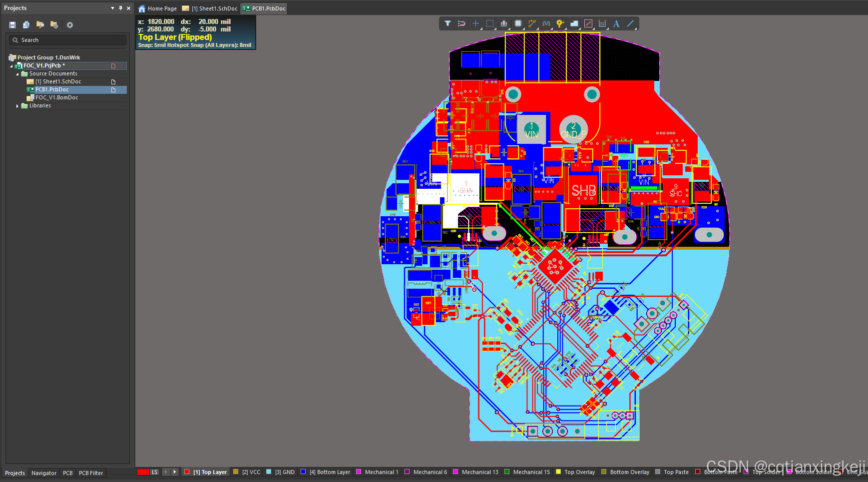Image resolution: width=868 pixels, height=482 pixels.
Task: Click the folder-with-gear project options icon
Action: point(54,25)
